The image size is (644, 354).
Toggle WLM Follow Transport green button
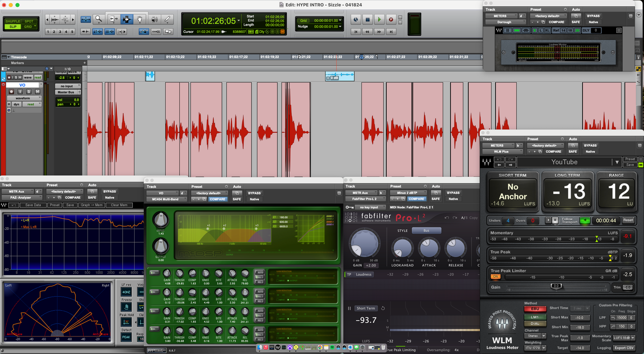pyautogui.click(x=585, y=220)
